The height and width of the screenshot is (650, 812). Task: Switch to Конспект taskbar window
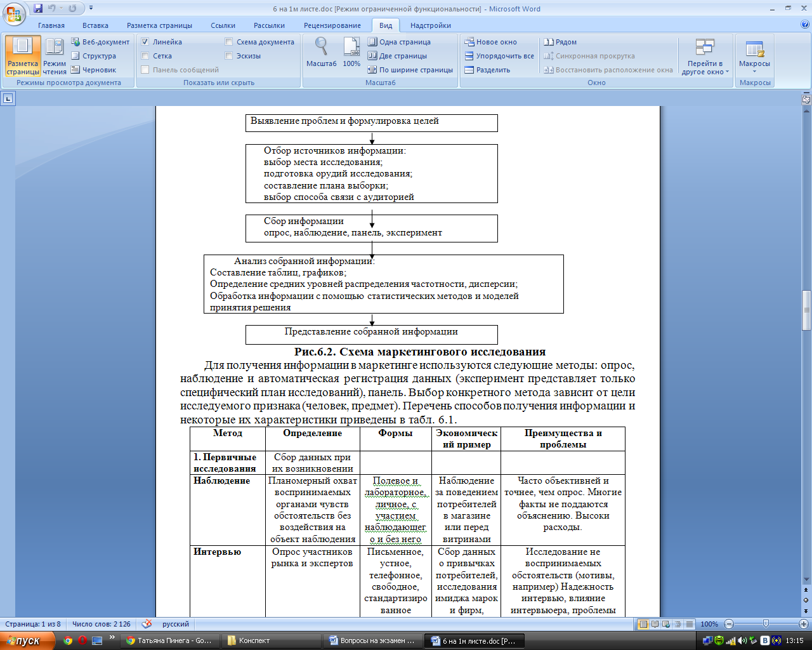(x=273, y=640)
